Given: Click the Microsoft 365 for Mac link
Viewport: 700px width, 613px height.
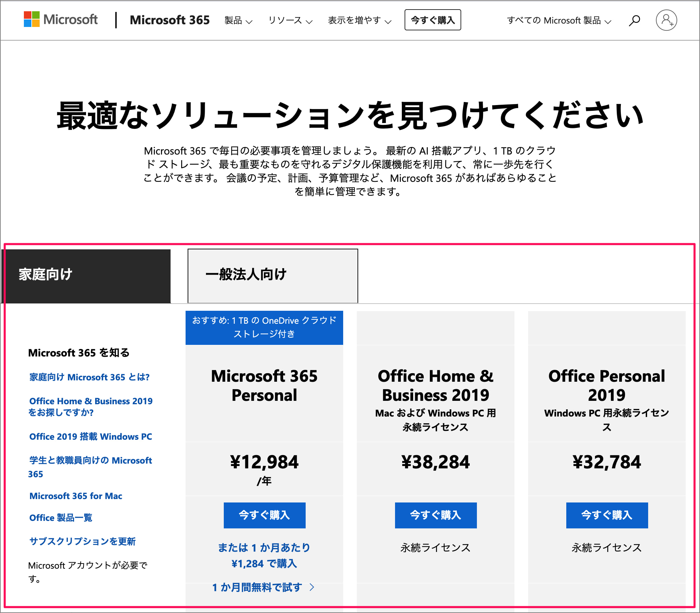Looking at the screenshot, I should (76, 496).
